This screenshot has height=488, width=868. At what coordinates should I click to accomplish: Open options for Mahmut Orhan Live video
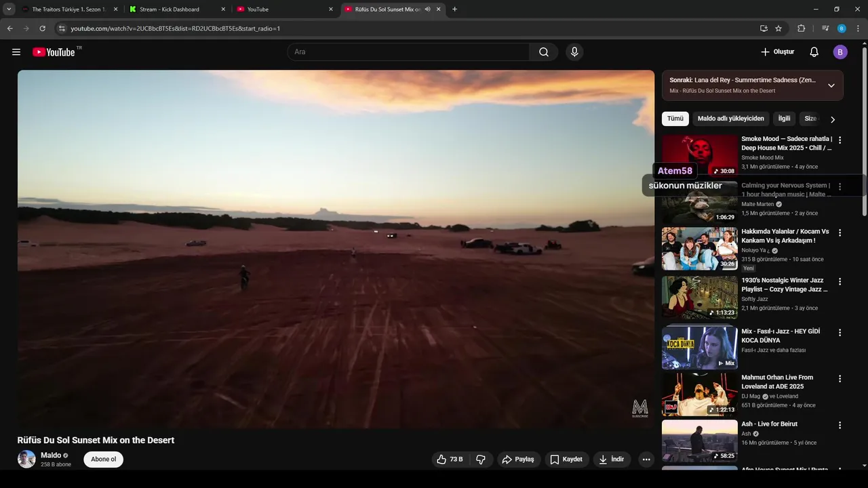coord(840,379)
